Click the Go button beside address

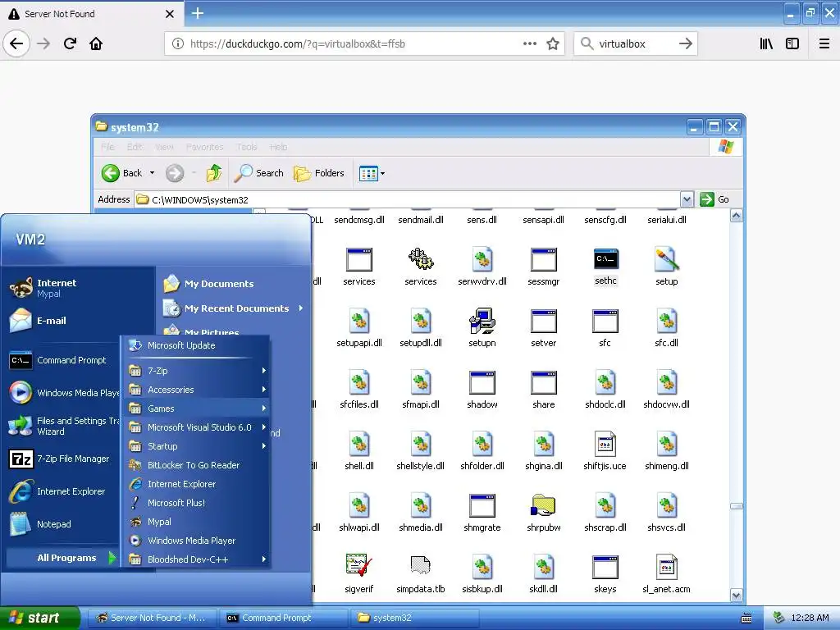pos(714,199)
